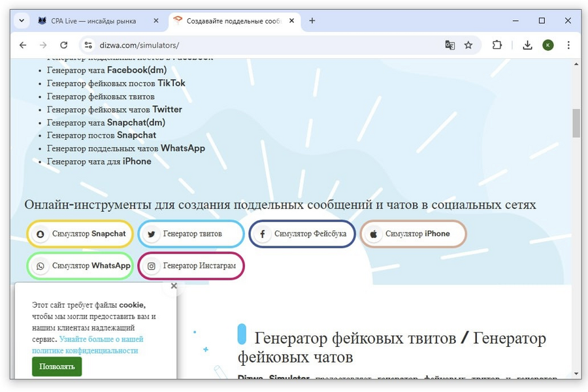Open Симулятор Фейсбука button
Image resolution: width=588 pixels, height=392 pixels.
302,234
